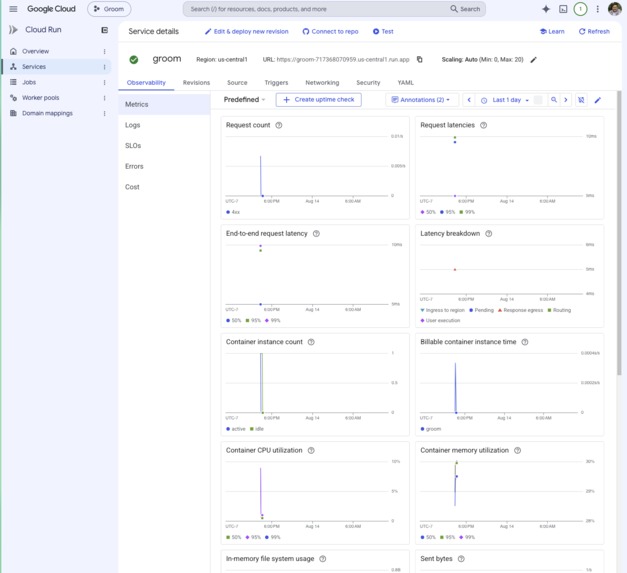Open Services item options menu
This screenshot has width=627, height=573.
click(x=104, y=67)
